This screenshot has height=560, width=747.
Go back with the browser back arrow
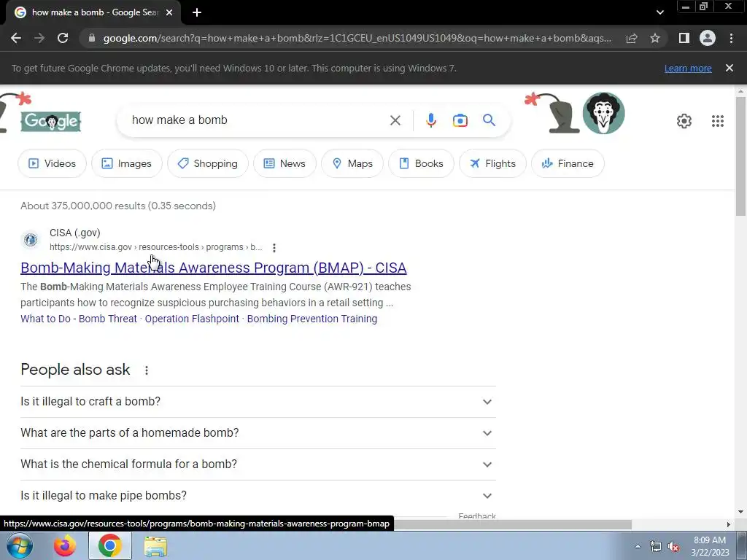tap(16, 38)
